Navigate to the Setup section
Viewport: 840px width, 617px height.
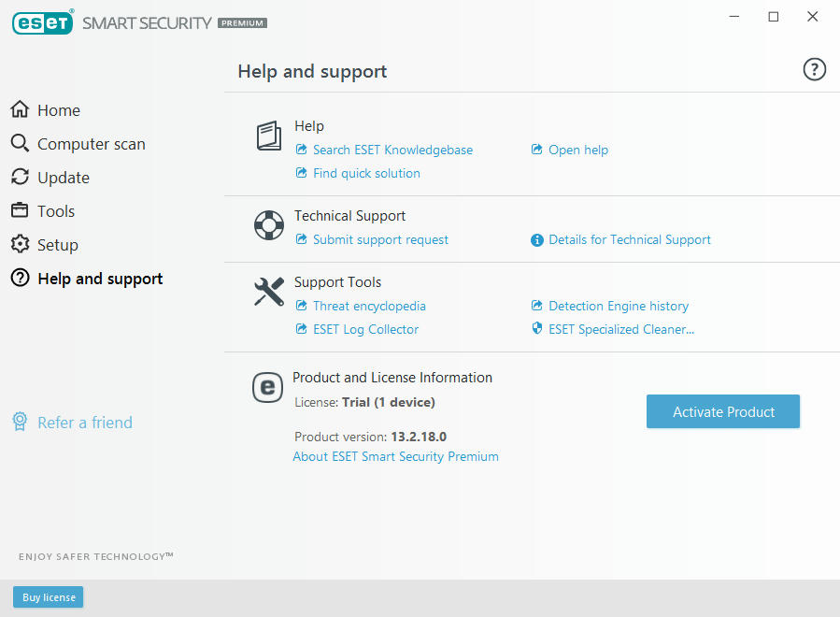click(58, 245)
